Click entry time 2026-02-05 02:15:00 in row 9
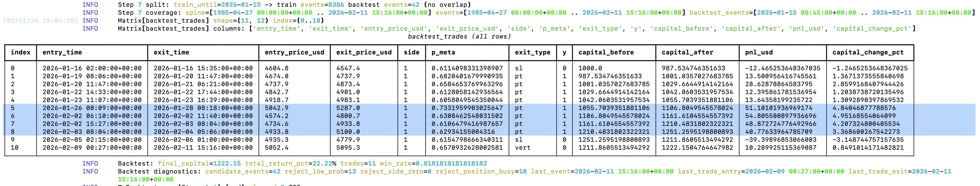This screenshot has width=980, height=186. (x=92, y=139)
